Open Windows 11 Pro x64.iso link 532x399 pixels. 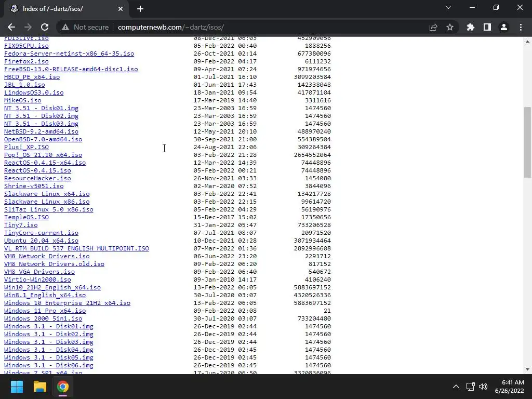(45, 311)
